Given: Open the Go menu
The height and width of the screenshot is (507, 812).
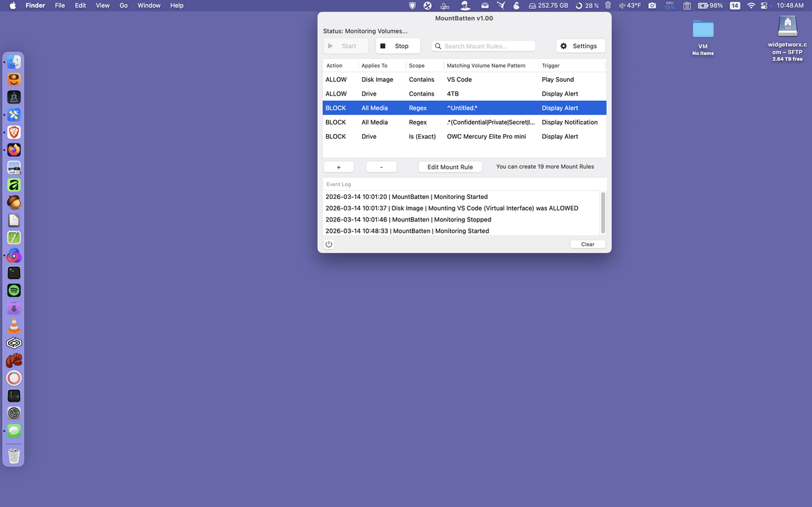Looking at the screenshot, I should click(123, 5).
